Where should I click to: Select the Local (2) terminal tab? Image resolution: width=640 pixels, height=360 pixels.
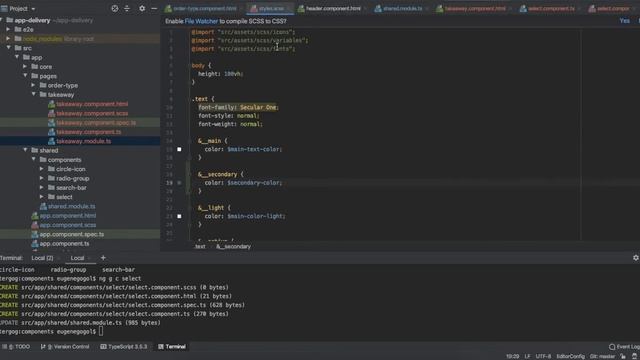[42, 258]
